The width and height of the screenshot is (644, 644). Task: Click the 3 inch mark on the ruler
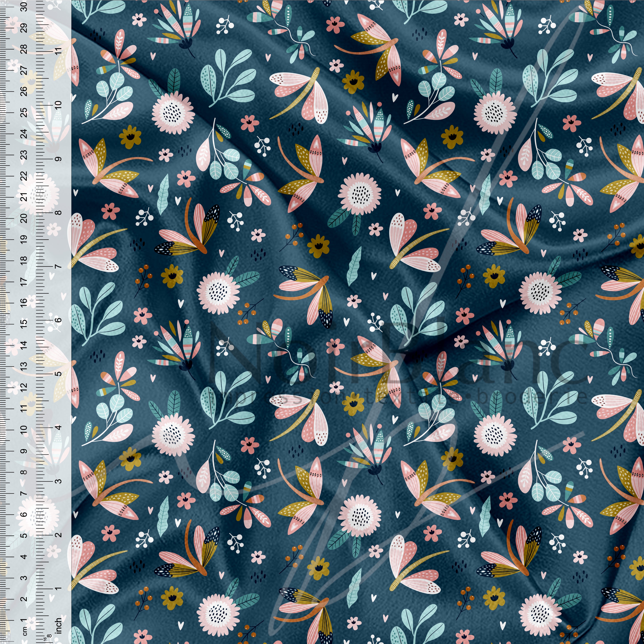tap(59, 481)
